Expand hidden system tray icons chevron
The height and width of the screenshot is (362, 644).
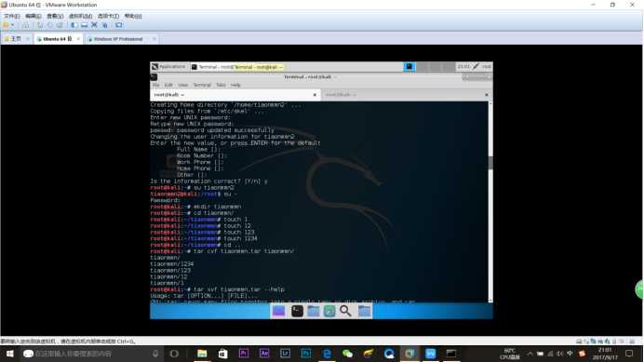click(530, 354)
